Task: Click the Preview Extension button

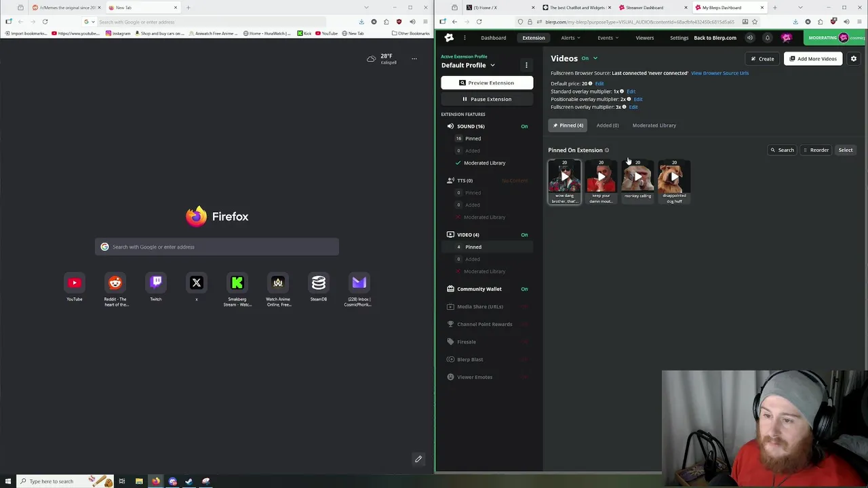Action: pos(487,83)
